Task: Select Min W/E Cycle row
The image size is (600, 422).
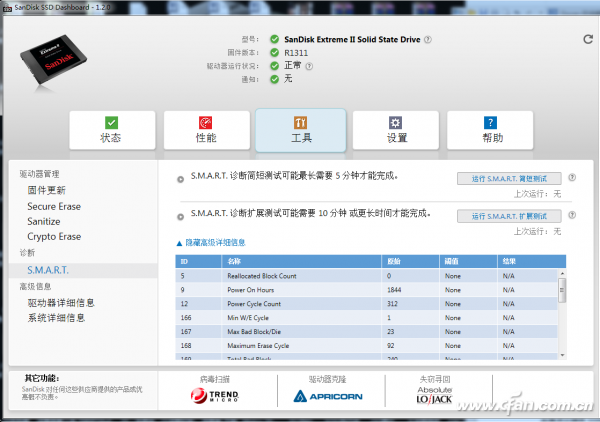Action: point(367,318)
